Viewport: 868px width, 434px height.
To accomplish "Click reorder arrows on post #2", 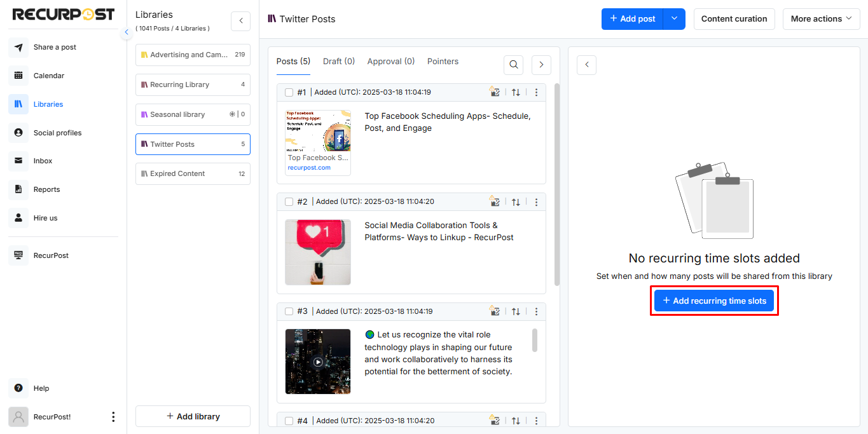I will [516, 202].
